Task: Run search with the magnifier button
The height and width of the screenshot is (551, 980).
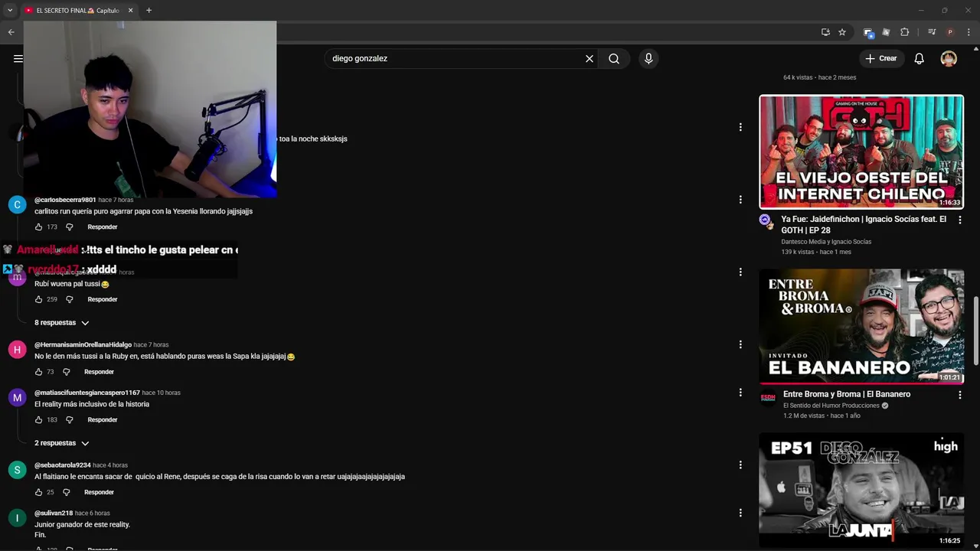Action: tap(614, 58)
